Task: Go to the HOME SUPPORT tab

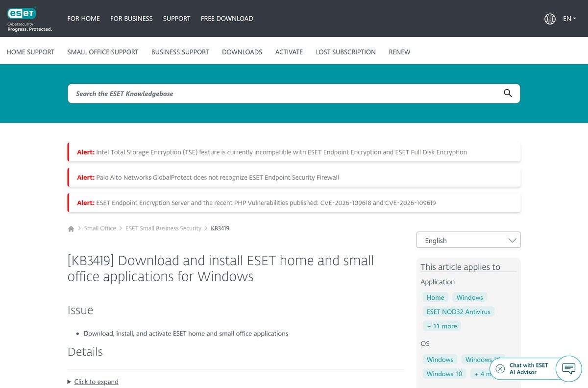Action: (30, 52)
